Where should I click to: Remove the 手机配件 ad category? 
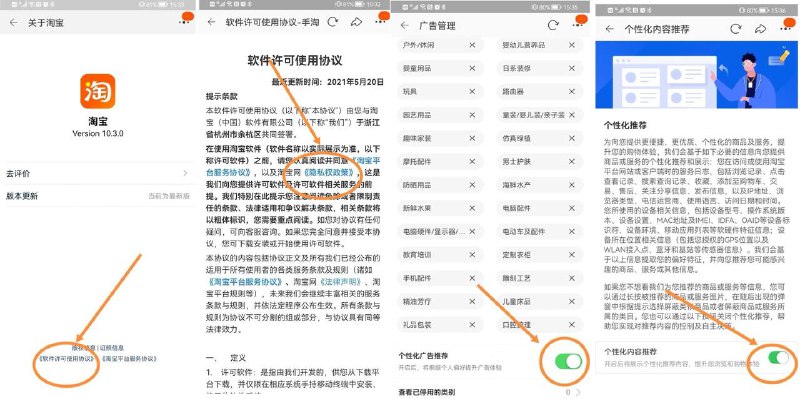point(472,278)
